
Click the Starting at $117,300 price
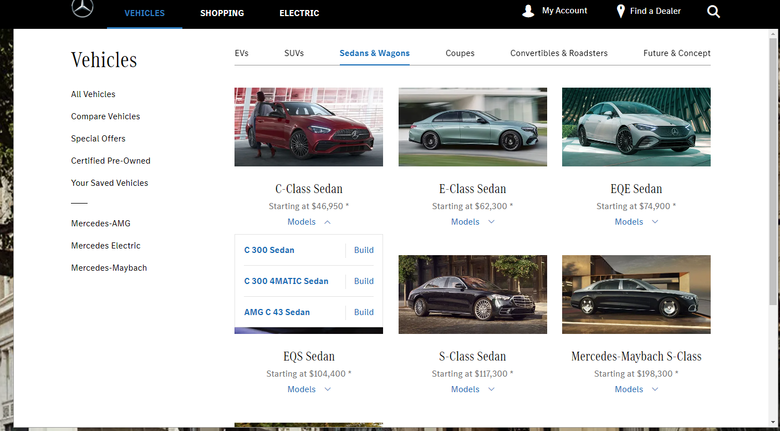click(473, 374)
